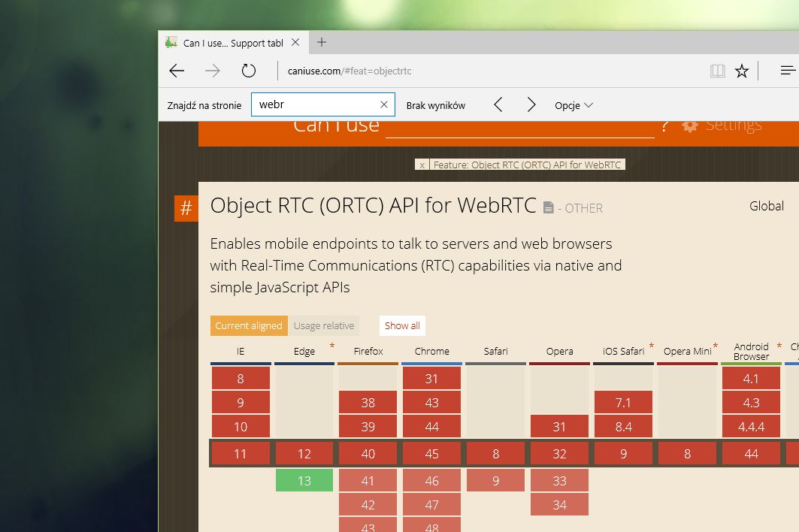The height and width of the screenshot is (532, 799).
Task: Click the Edge note asterisk
Action: [x=332, y=346]
